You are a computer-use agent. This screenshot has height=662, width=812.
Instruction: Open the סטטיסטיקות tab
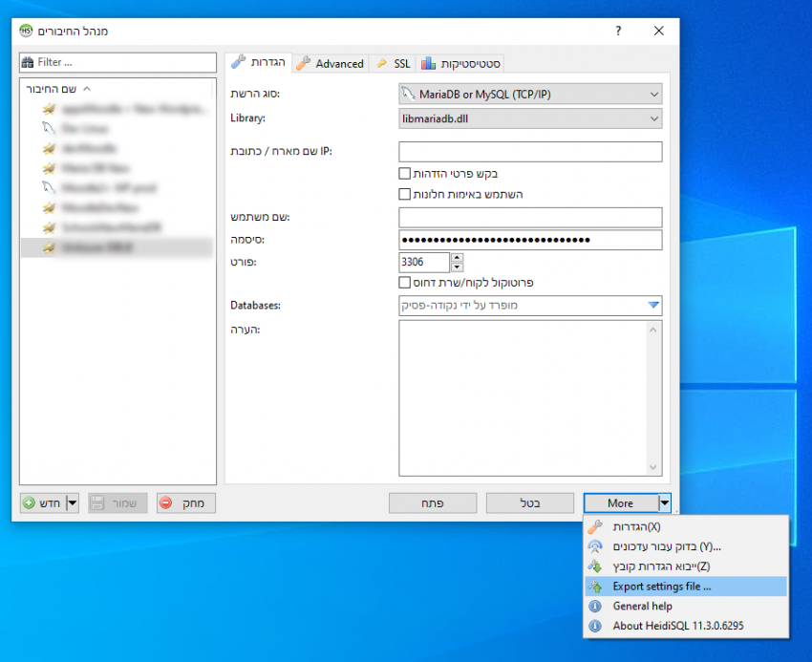(x=460, y=63)
